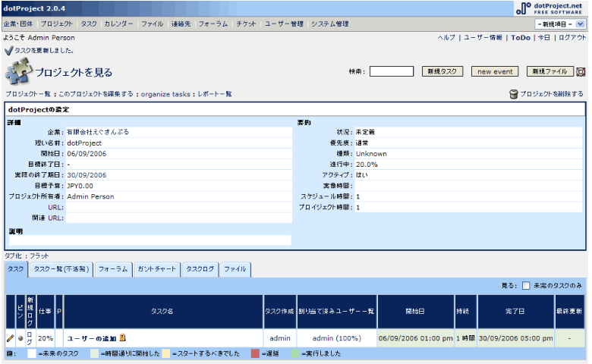Open the 新規項目 dropdown

(560, 24)
